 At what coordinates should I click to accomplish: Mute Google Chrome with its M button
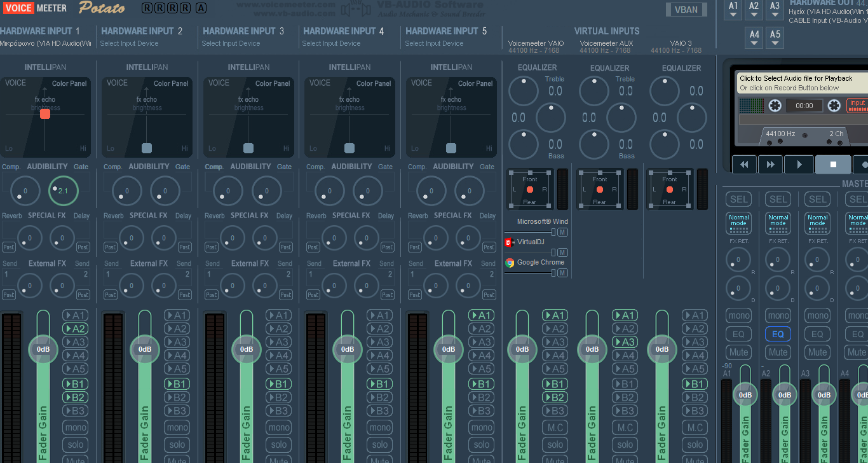tap(562, 273)
